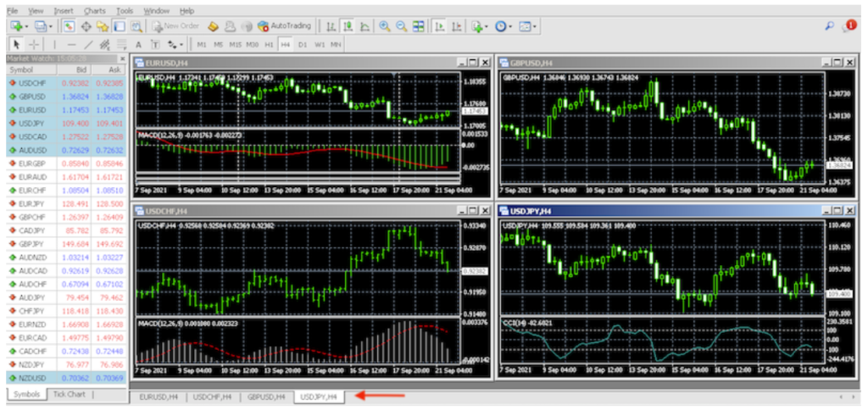868x410 pixels.
Task: Zoom in on the chart
Action: point(384,26)
